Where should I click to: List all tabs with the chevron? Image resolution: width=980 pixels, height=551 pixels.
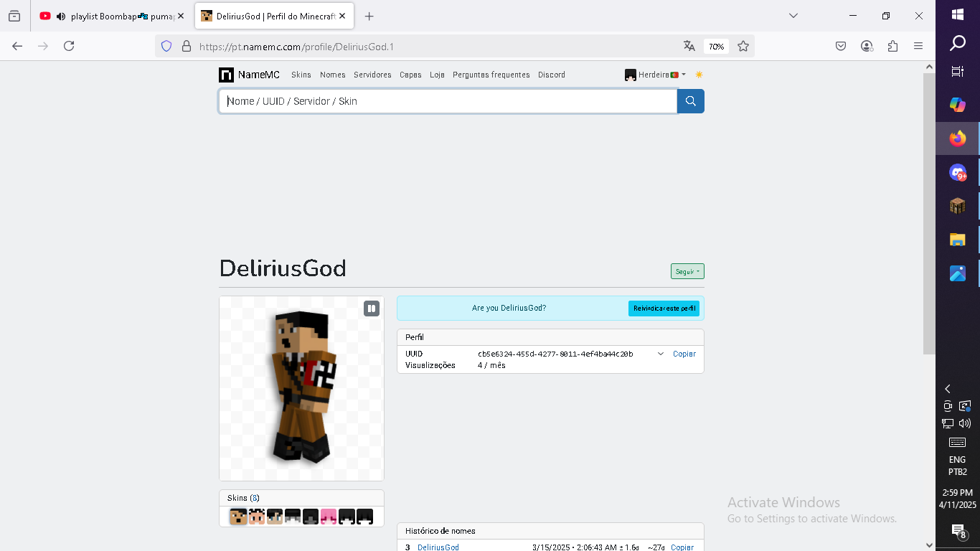coord(793,16)
